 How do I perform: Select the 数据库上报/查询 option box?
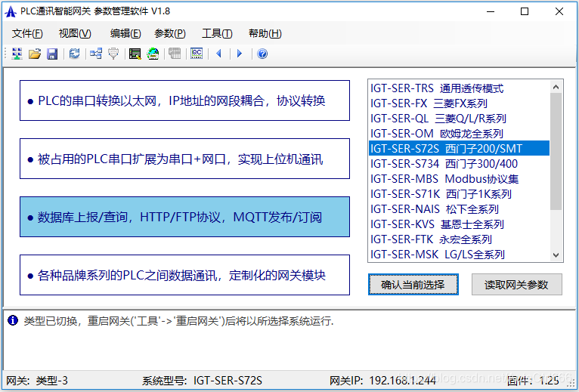[x=184, y=217]
